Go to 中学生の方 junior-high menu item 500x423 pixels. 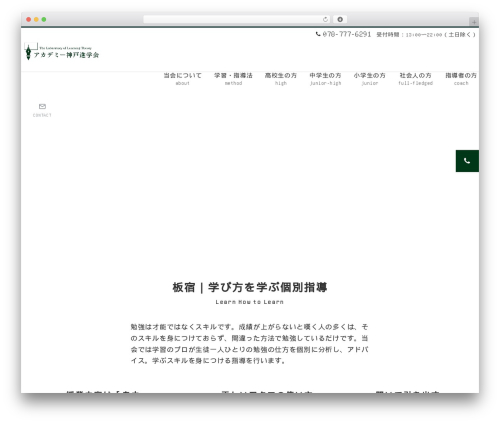(325, 79)
